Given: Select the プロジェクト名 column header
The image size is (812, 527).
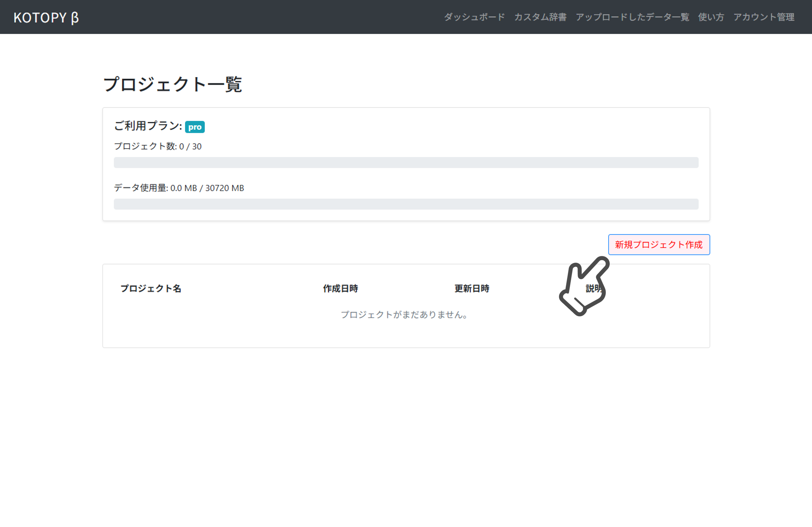Looking at the screenshot, I should (151, 289).
